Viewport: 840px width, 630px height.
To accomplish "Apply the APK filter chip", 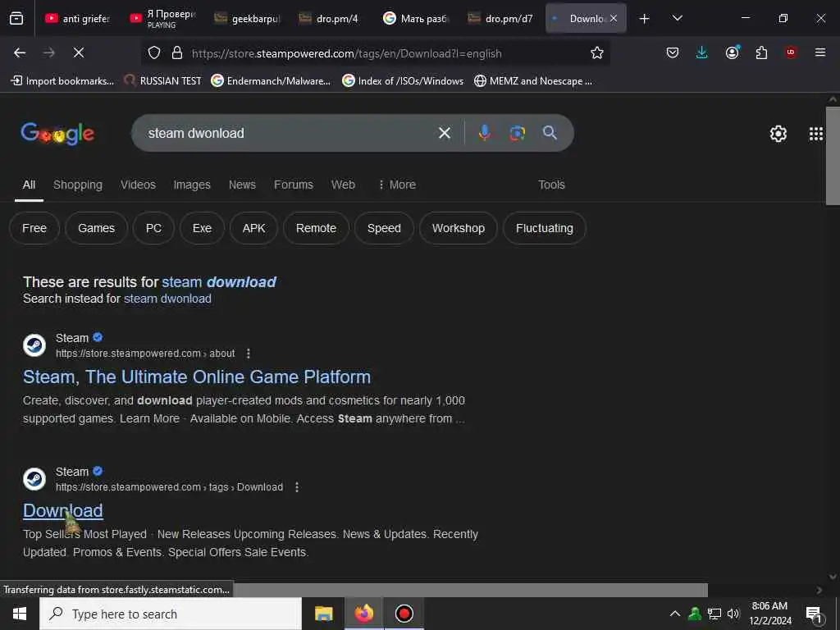I will point(253,228).
